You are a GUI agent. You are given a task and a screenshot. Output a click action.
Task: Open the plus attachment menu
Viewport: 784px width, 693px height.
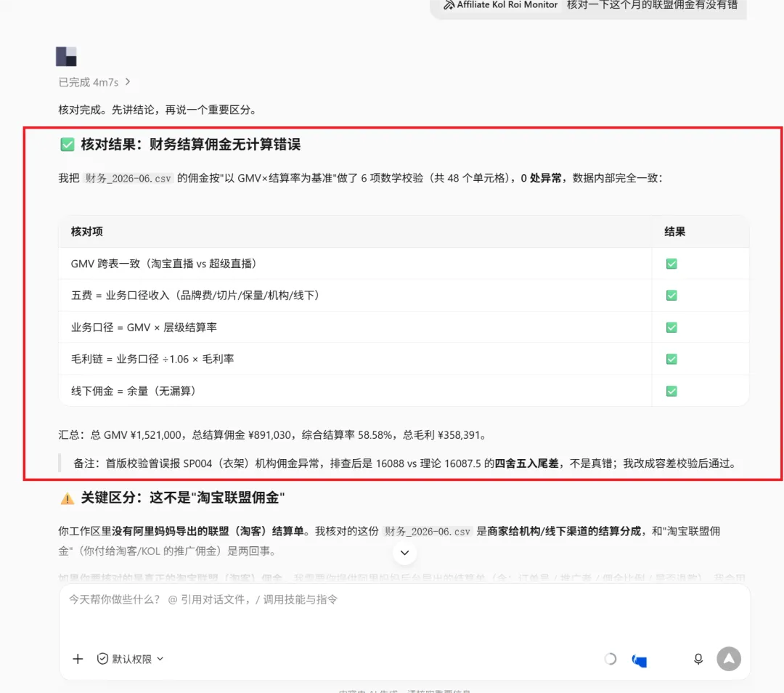tap(78, 659)
